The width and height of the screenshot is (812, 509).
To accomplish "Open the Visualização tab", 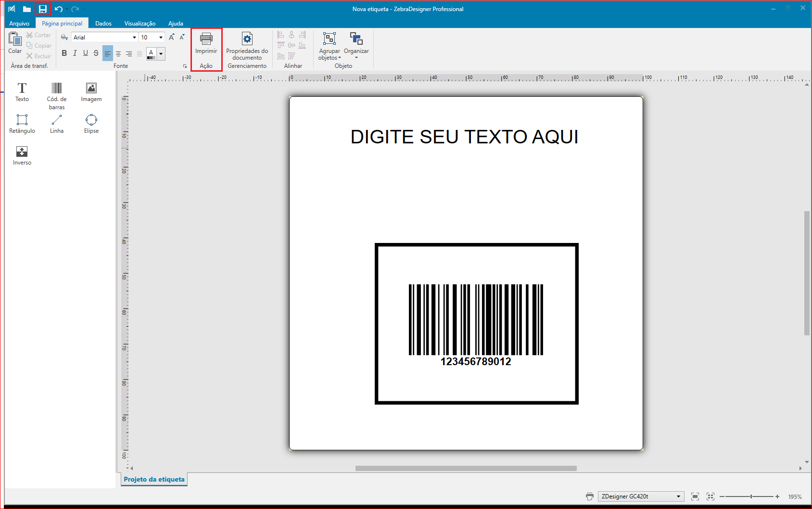I will pyautogui.click(x=139, y=23).
